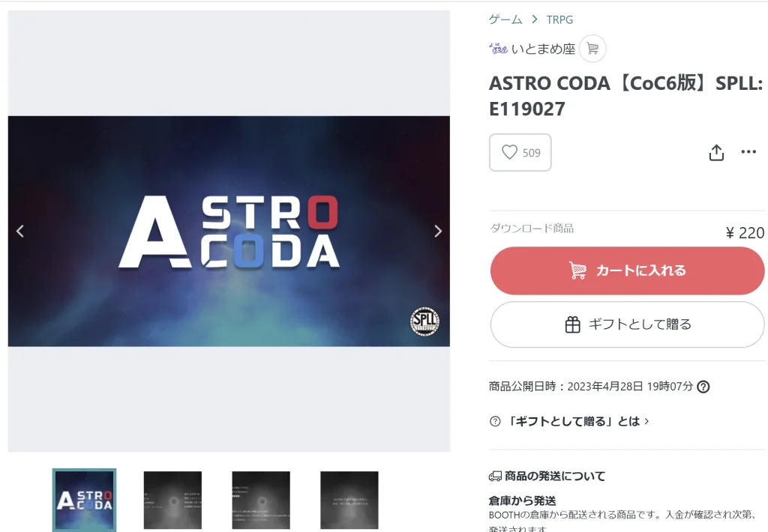
Task: Click the shop cart icon beside いとまめ座
Action: click(592, 49)
